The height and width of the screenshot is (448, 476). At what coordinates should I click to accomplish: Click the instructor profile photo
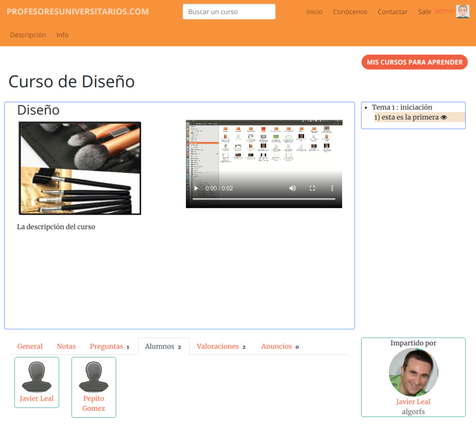click(413, 372)
